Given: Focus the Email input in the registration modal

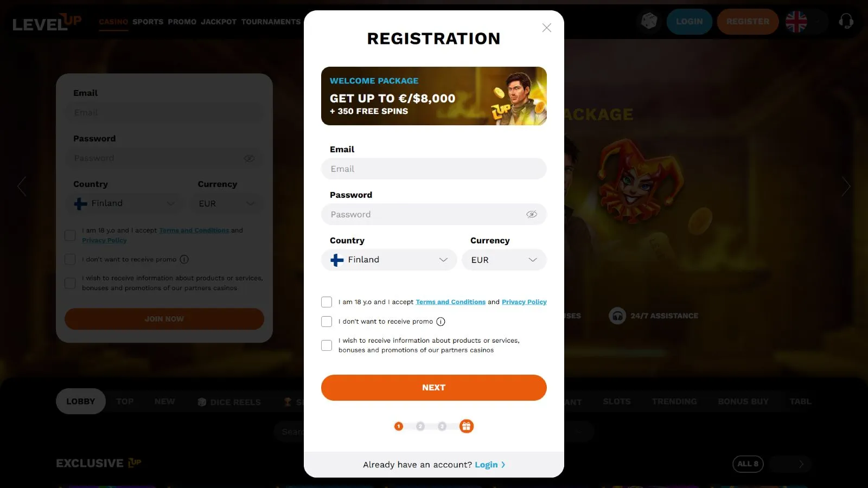Looking at the screenshot, I should click(x=434, y=169).
